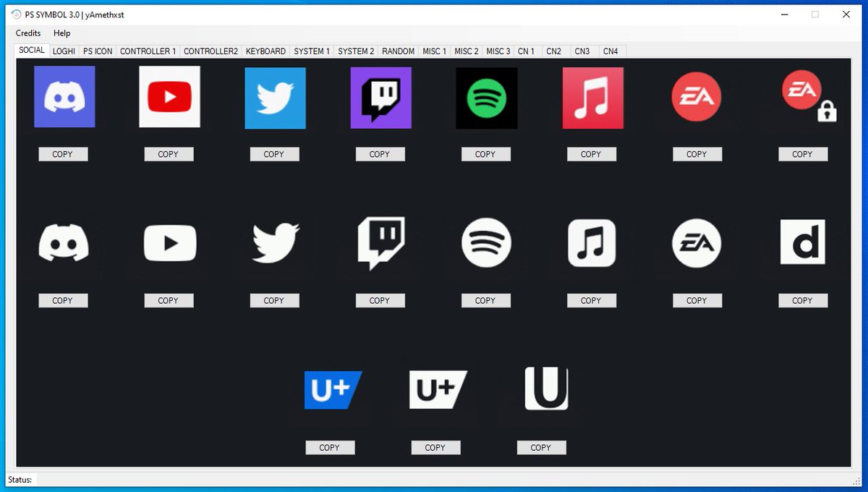The image size is (868, 492).
Task: Copy the white EA symbol
Action: [697, 300]
